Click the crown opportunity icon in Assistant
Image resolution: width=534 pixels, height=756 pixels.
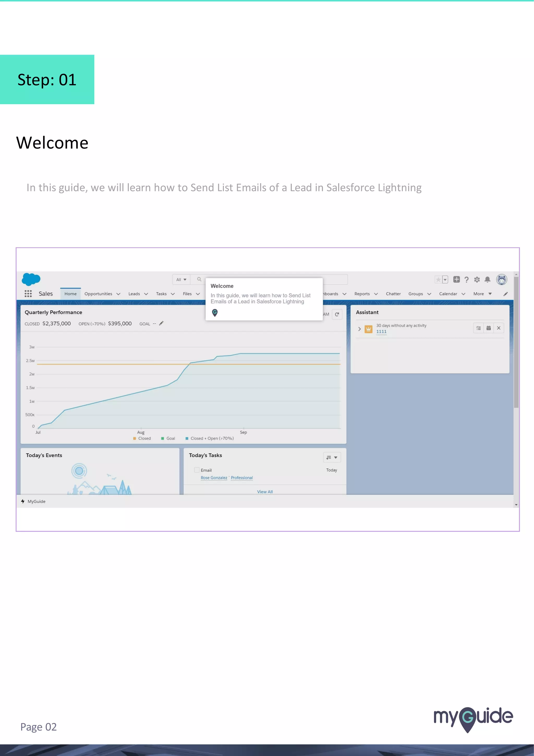pyautogui.click(x=368, y=329)
